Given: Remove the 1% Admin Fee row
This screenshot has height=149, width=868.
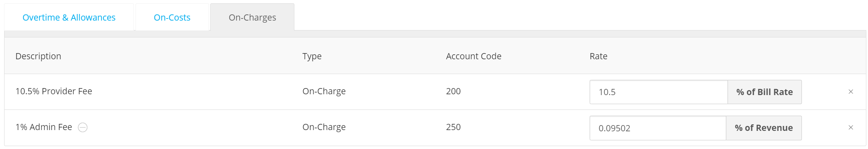Looking at the screenshot, I should coord(851,128).
